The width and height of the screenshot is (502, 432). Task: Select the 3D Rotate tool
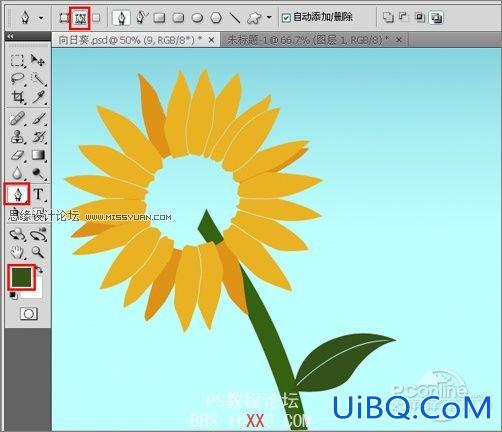point(17,234)
